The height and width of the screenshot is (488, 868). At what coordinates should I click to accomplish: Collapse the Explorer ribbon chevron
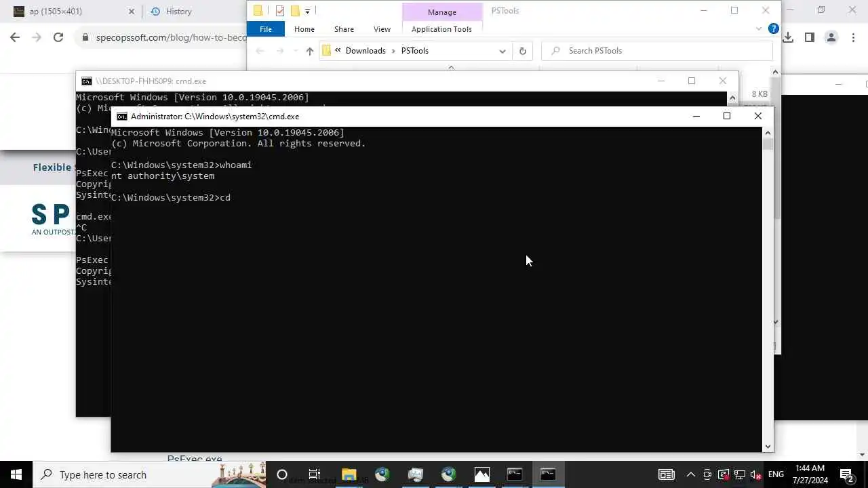[759, 29]
